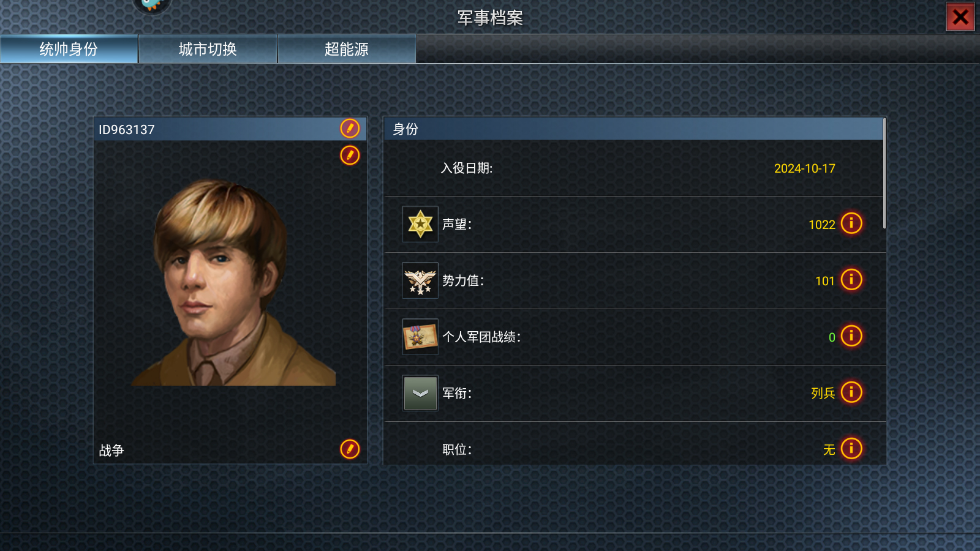This screenshot has height=551, width=980.
Task: Open info icon for 声望 value
Action: point(851,223)
